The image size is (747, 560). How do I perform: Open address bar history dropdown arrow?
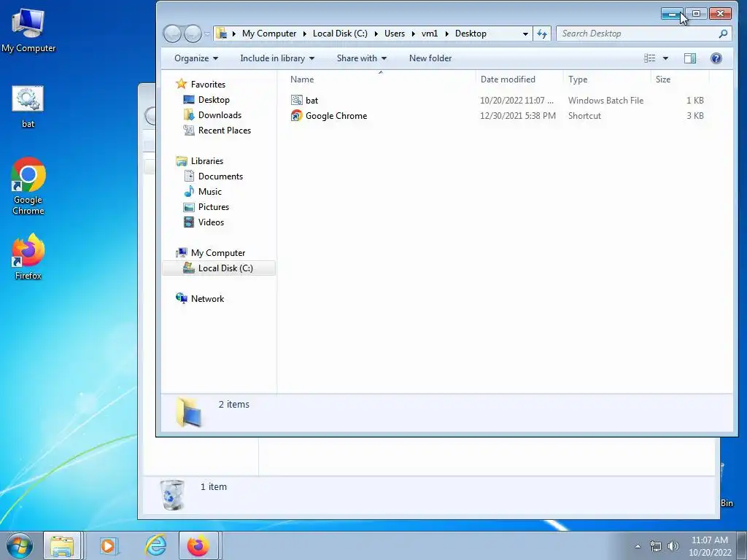pos(525,34)
